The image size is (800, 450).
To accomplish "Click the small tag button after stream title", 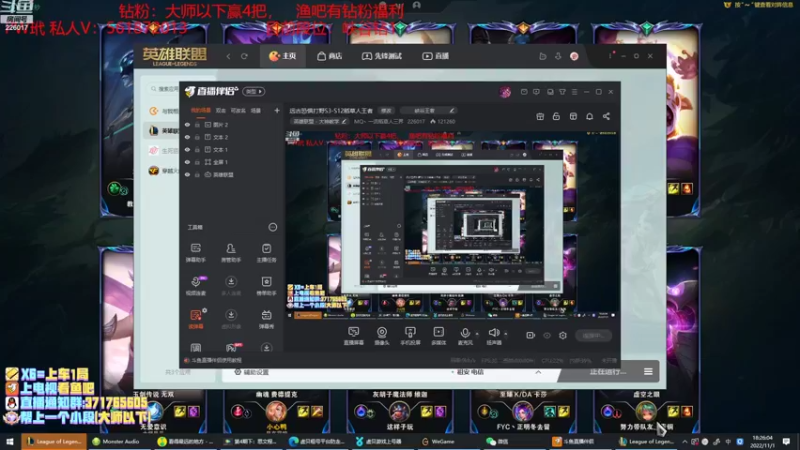I will (386, 110).
